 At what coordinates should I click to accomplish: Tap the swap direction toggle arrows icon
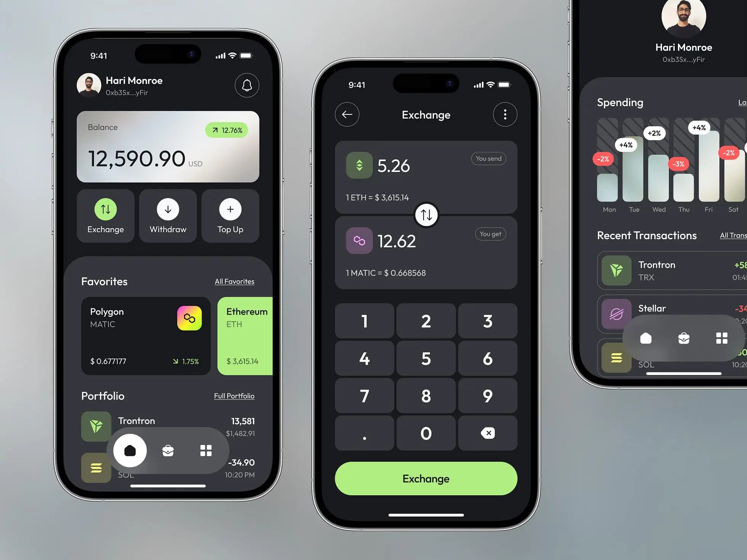click(x=426, y=215)
